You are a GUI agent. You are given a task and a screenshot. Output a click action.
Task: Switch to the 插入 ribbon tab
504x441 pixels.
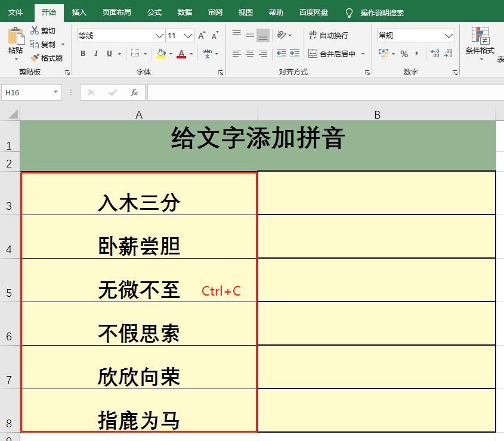[x=79, y=11]
